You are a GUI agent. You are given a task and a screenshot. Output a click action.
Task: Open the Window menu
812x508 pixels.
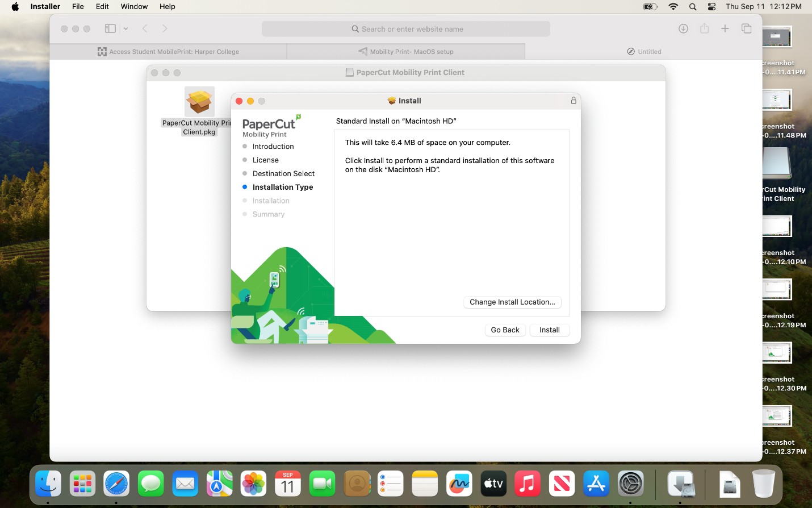point(134,6)
